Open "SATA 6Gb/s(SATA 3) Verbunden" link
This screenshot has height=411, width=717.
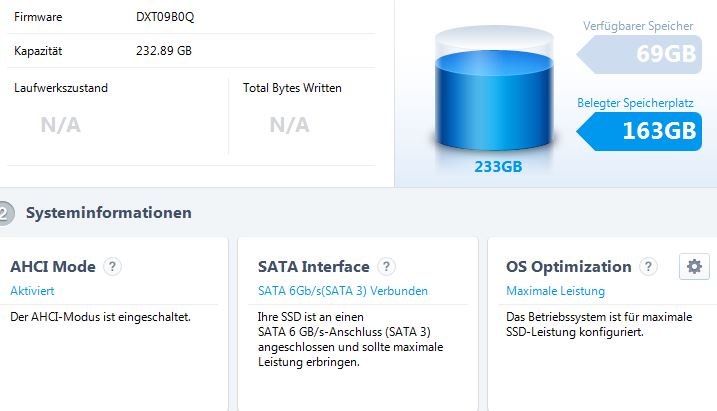point(343,291)
